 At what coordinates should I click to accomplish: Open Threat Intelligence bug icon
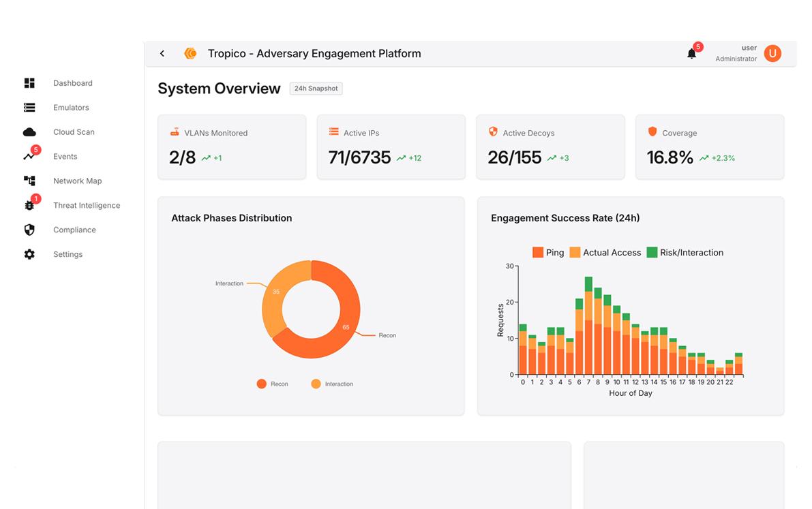29,205
